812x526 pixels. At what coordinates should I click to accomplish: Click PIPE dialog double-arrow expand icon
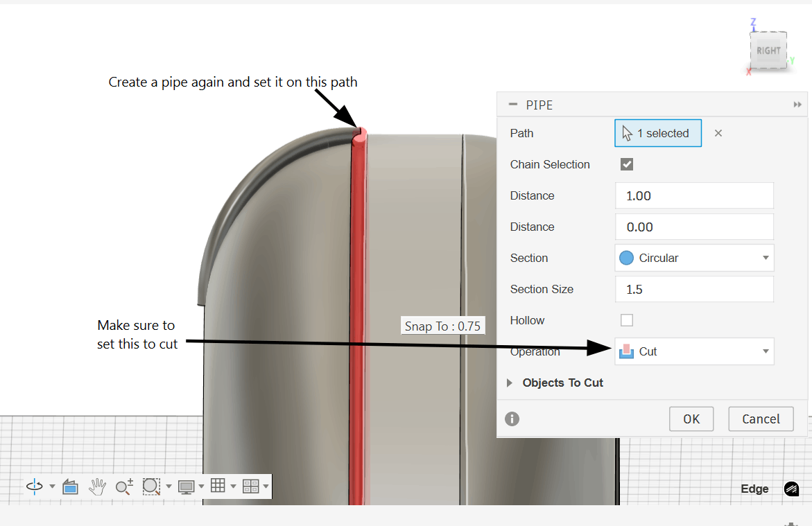coord(797,105)
